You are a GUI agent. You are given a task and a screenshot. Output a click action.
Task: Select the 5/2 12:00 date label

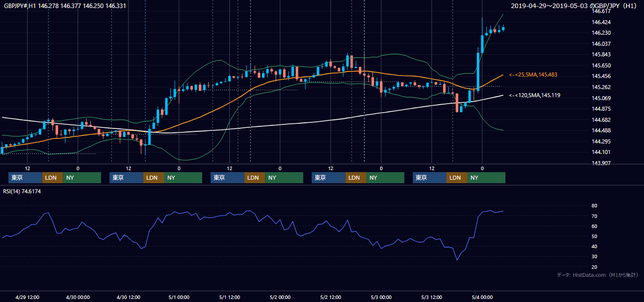[331, 297]
